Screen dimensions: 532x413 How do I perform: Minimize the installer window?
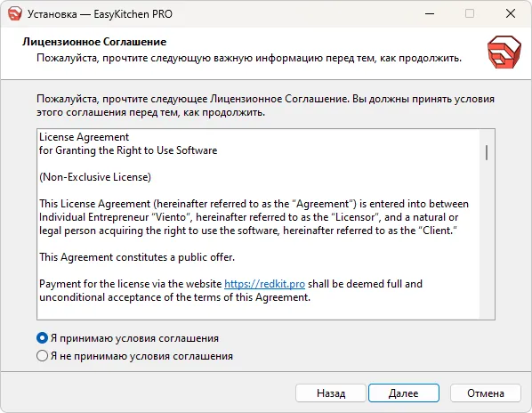point(430,14)
